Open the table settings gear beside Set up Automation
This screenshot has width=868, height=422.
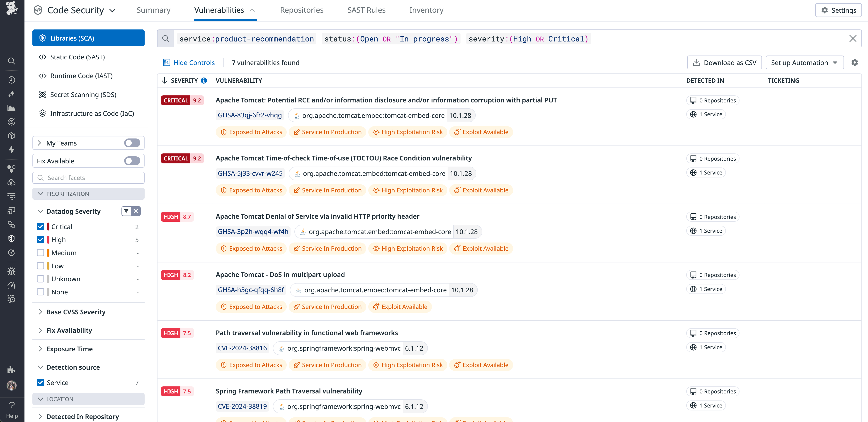coord(855,62)
